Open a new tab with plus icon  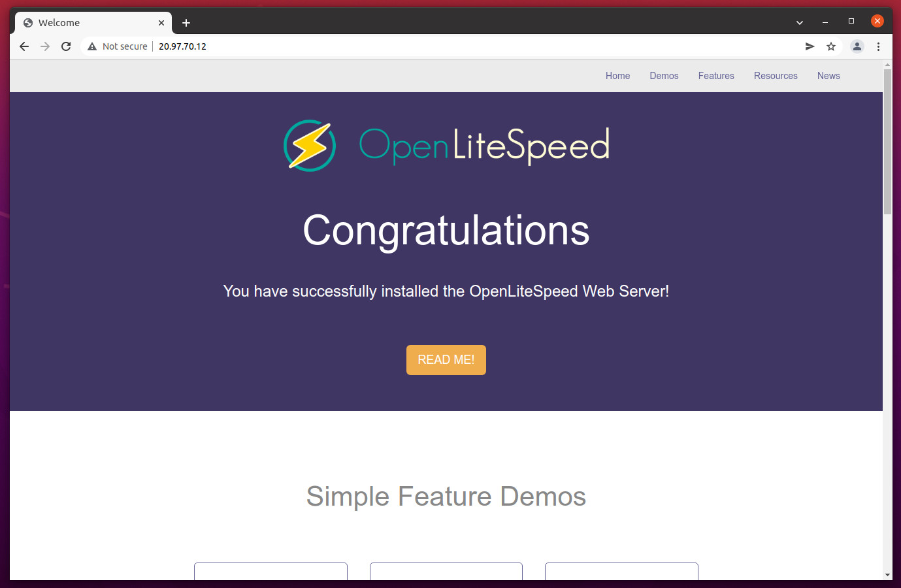click(x=186, y=23)
